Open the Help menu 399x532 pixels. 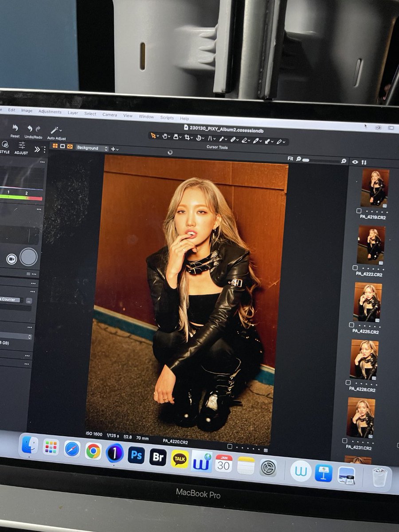coord(184,118)
